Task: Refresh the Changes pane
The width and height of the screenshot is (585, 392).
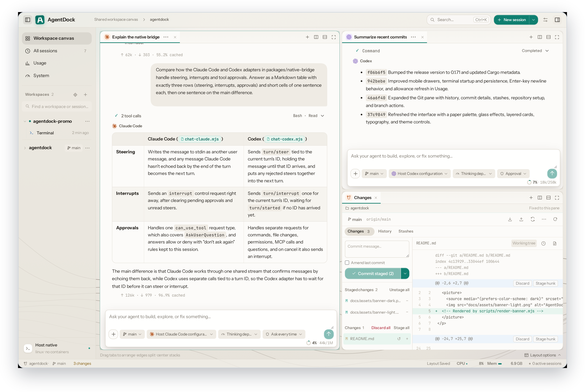Action: [555, 219]
